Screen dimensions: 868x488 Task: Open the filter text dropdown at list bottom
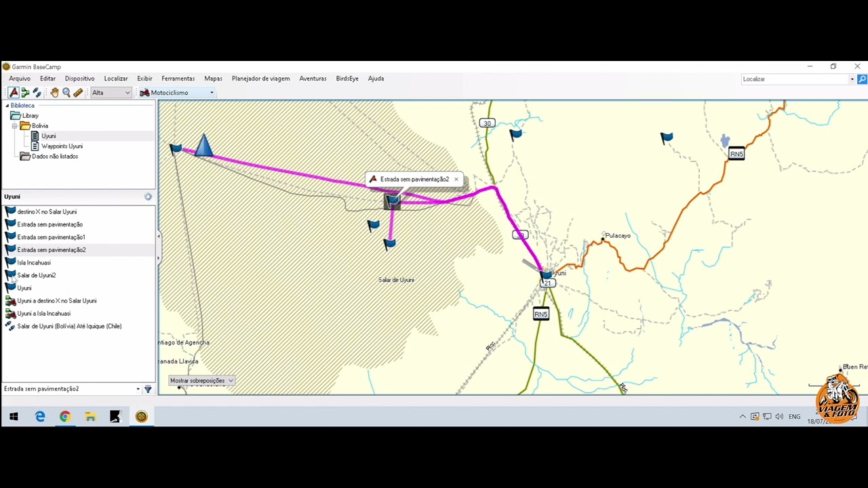coord(138,390)
